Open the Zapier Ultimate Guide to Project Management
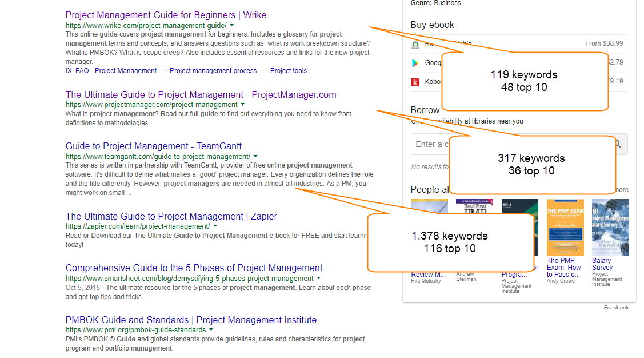Viewport: 644px width, 358px height. tap(171, 216)
